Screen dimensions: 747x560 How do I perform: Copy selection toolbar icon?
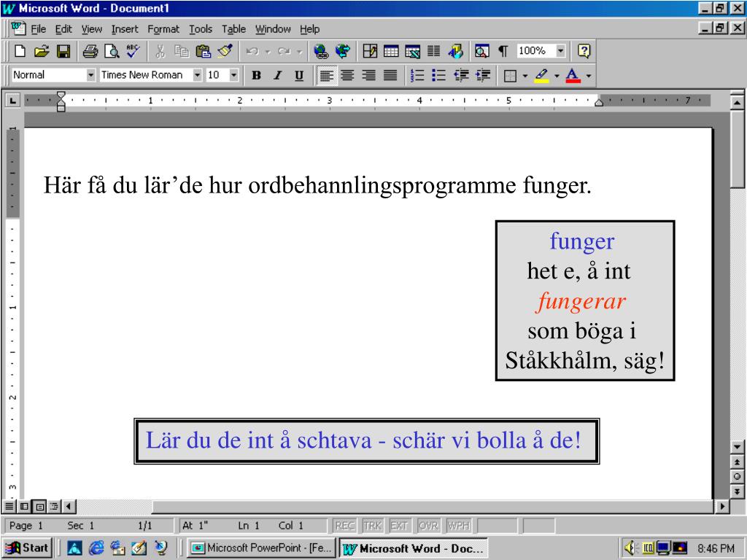pos(182,50)
